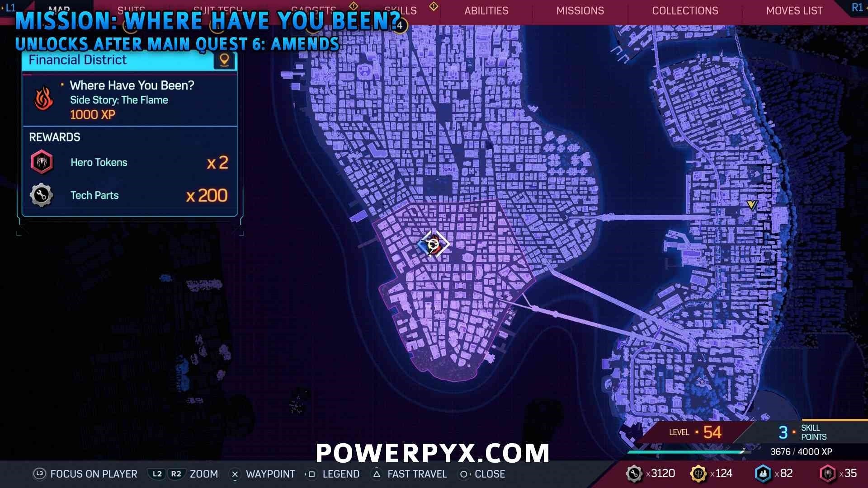The height and width of the screenshot is (488, 868).
Task: Click FAST TRAVEL button on map
Action: (x=414, y=474)
